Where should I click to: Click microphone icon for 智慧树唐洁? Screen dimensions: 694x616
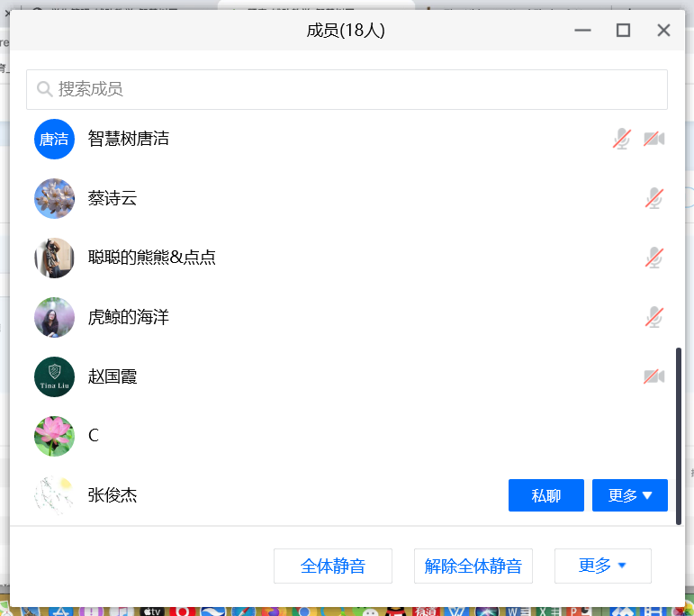tap(622, 139)
